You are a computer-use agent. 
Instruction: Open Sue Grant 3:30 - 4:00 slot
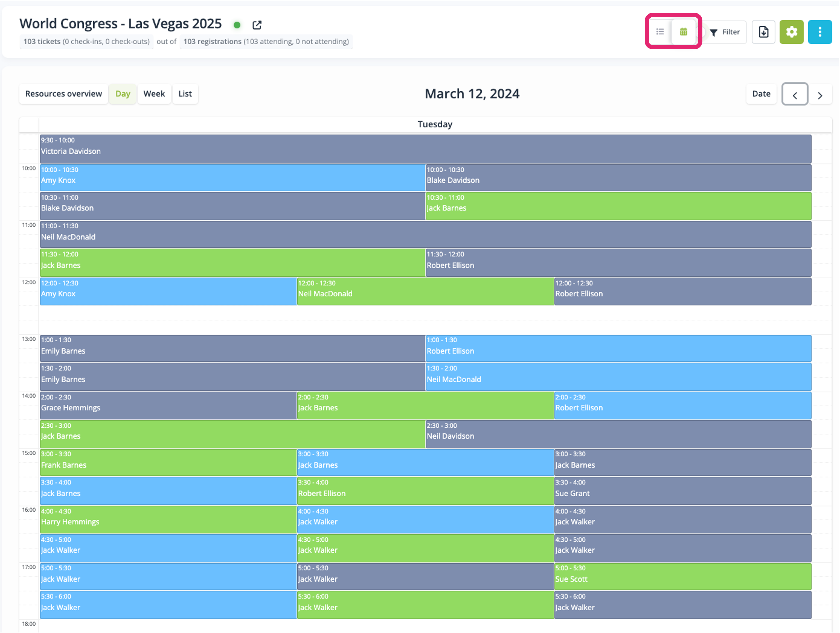(x=683, y=491)
